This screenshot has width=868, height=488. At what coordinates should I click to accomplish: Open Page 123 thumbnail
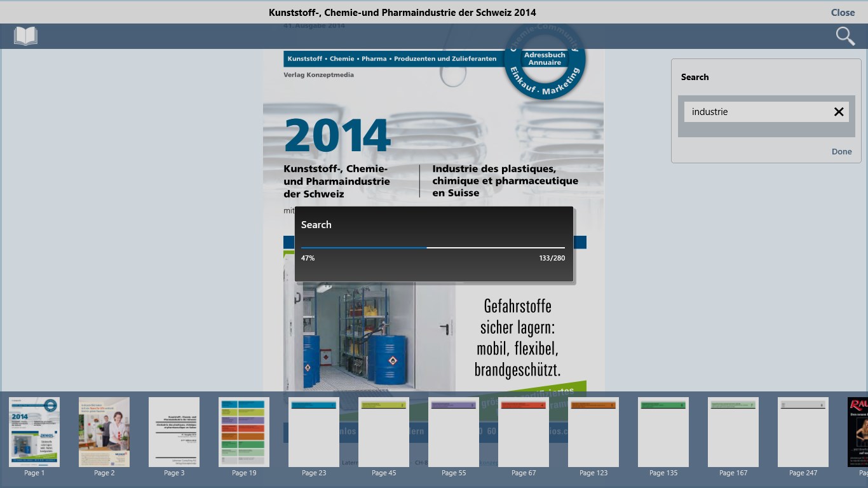[x=593, y=432]
